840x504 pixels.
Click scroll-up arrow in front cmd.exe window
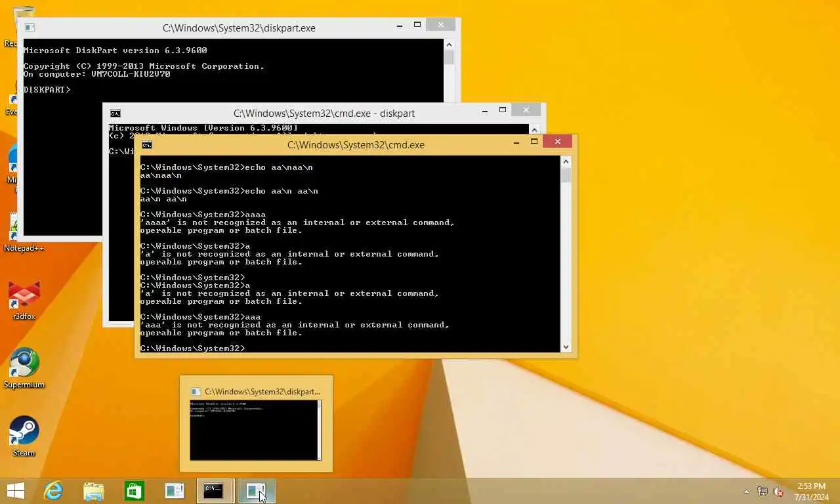point(566,161)
